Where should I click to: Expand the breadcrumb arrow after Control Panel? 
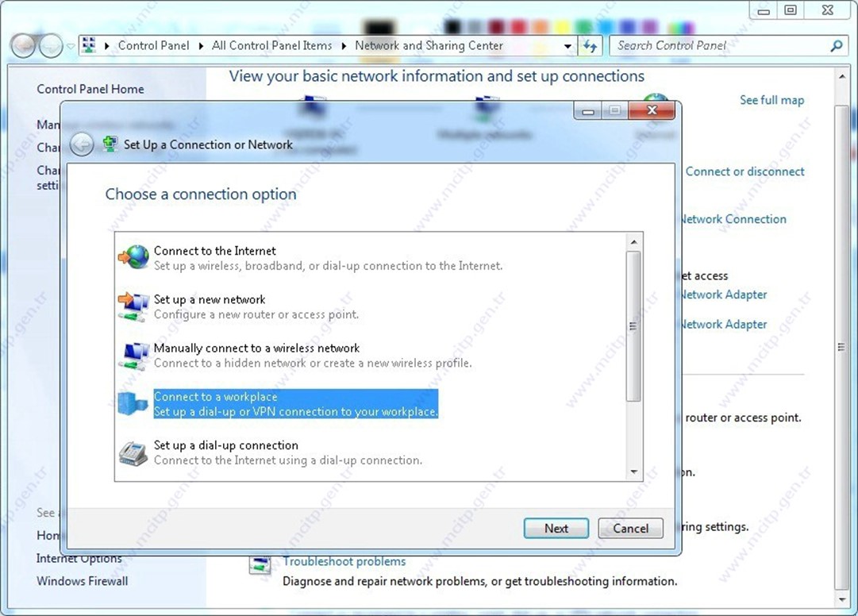201,46
